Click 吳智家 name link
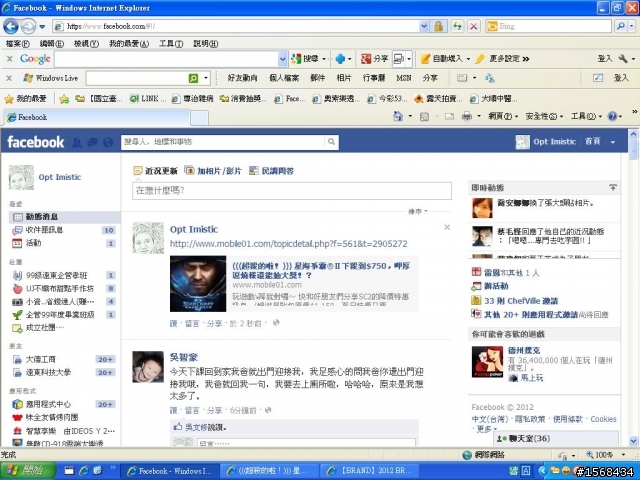Screen dimensions: 640x480 coord(184,357)
